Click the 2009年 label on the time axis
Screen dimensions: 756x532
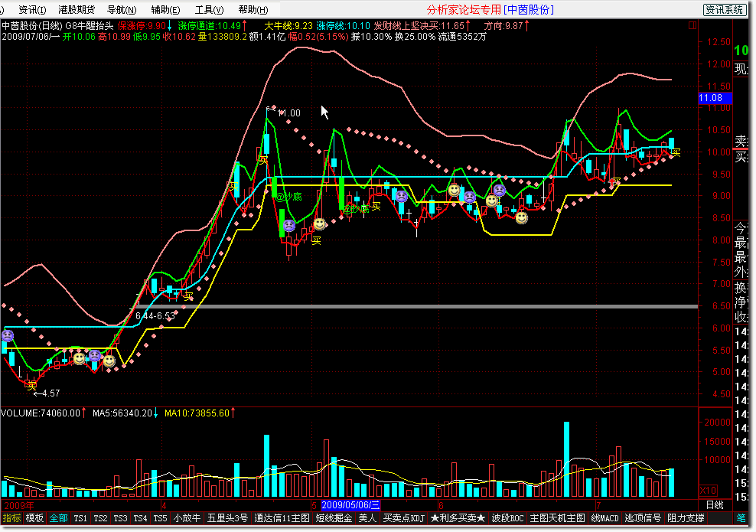pos(19,505)
